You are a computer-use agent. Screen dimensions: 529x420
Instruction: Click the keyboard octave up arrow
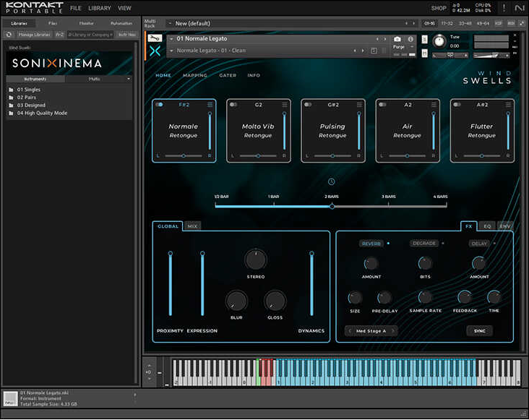point(149,365)
